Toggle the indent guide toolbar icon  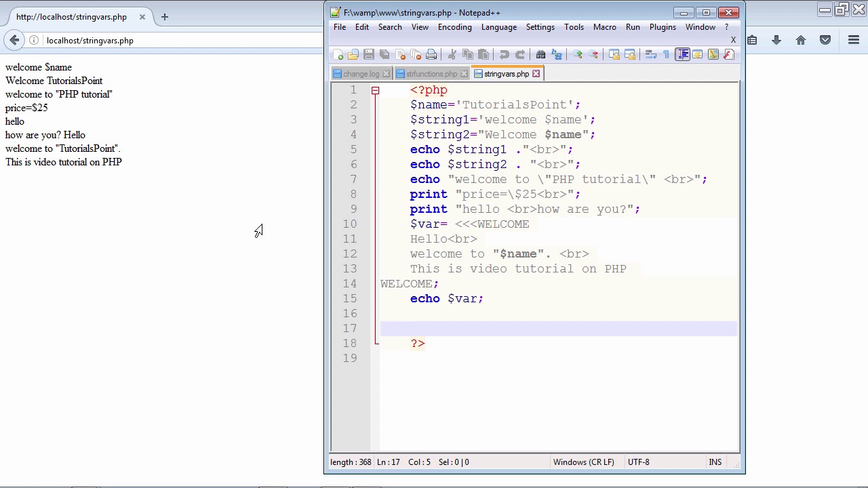pos(682,55)
